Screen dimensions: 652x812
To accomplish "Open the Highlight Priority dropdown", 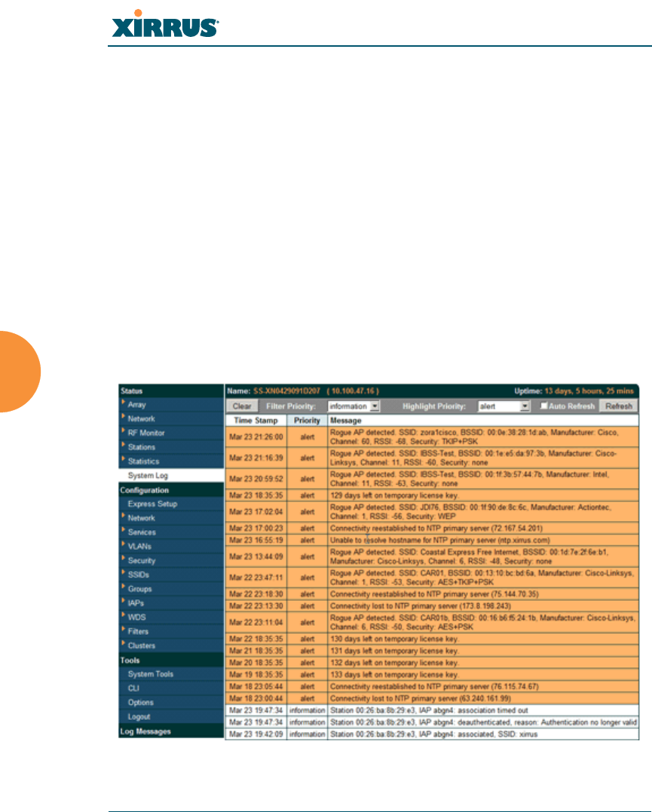I will click(x=504, y=406).
